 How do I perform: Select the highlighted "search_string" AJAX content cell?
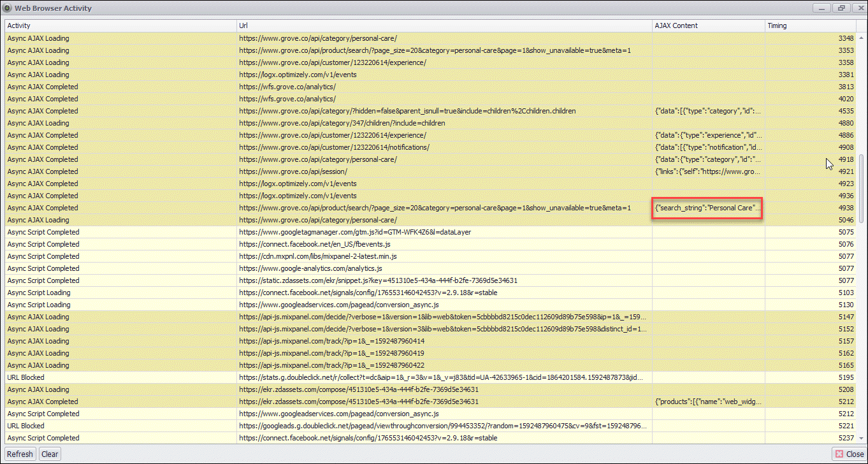point(707,208)
